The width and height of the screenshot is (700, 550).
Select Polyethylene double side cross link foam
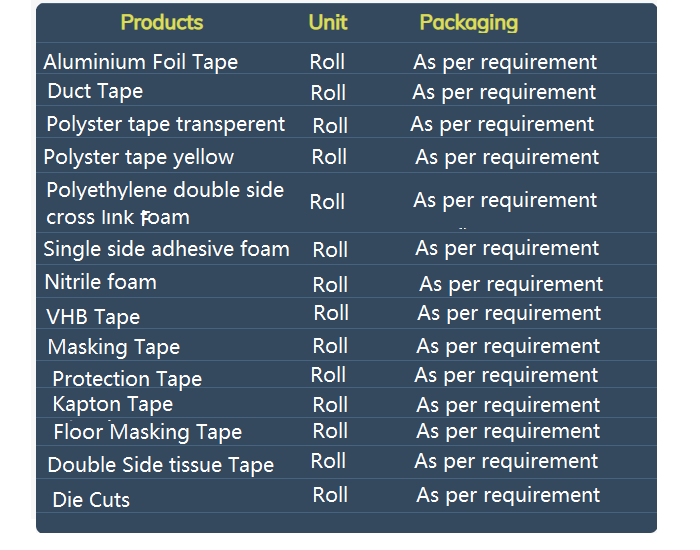click(x=165, y=203)
